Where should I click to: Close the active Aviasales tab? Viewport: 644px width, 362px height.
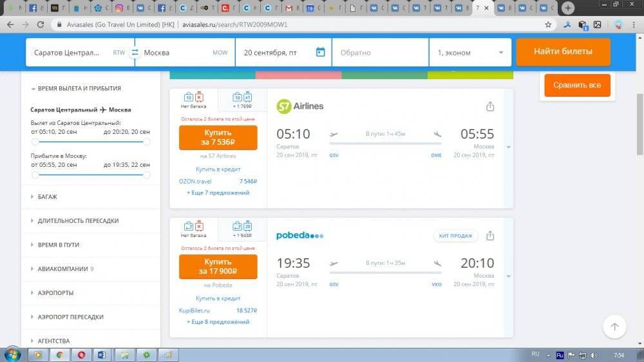click(487, 8)
